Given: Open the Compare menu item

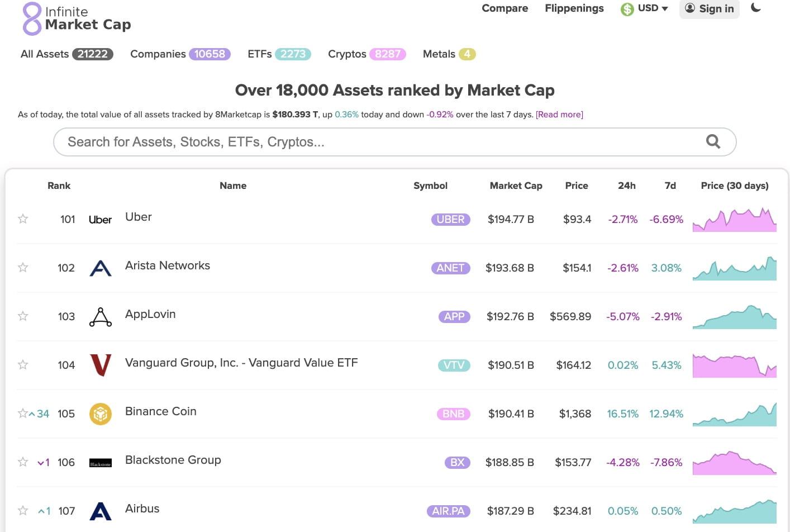Looking at the screenshot, I should [x=505, y=8].
